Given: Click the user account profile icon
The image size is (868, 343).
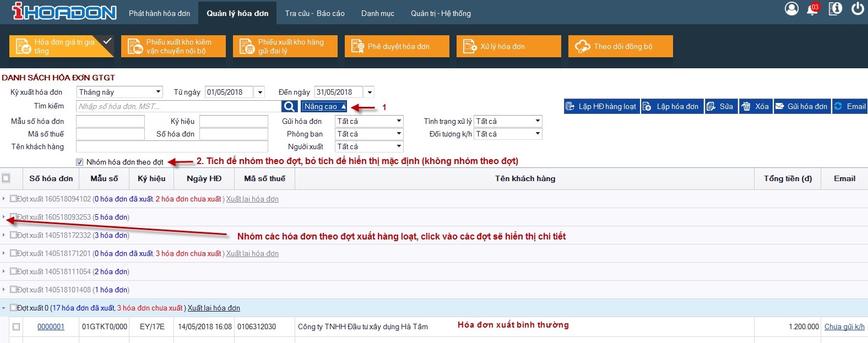Looking at the screenshot, I should (791, 9).
